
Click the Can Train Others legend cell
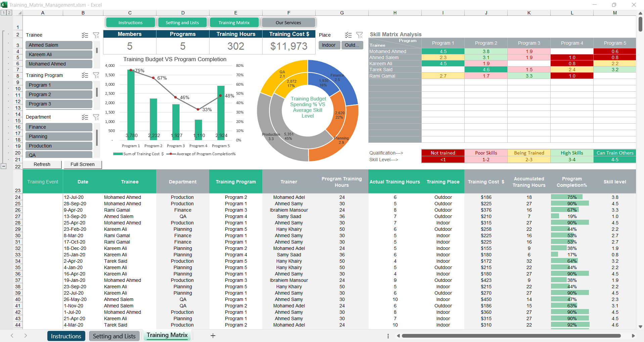click(614, 153)
